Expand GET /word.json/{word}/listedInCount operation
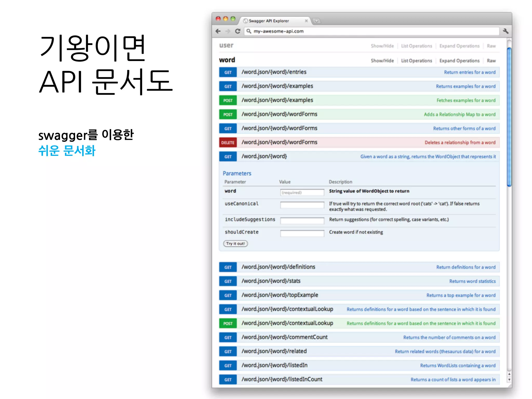Viewport: 532px width, 399px height. point(359,379)
